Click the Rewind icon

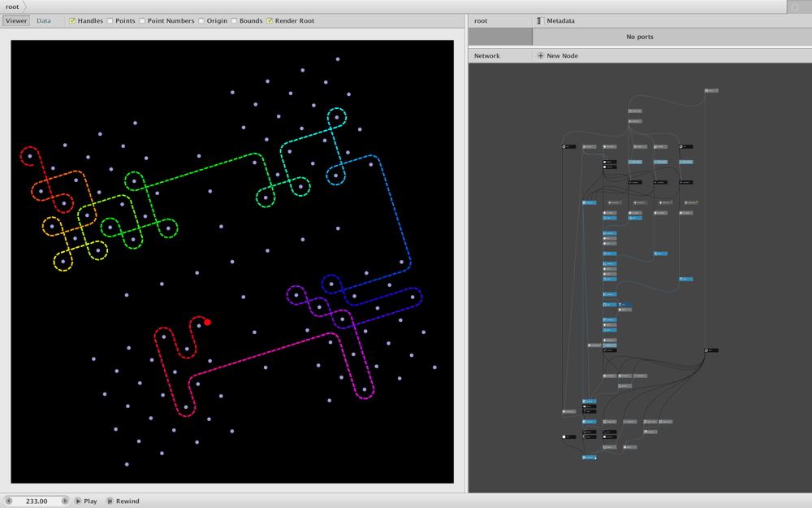click(x=110, y=501)
